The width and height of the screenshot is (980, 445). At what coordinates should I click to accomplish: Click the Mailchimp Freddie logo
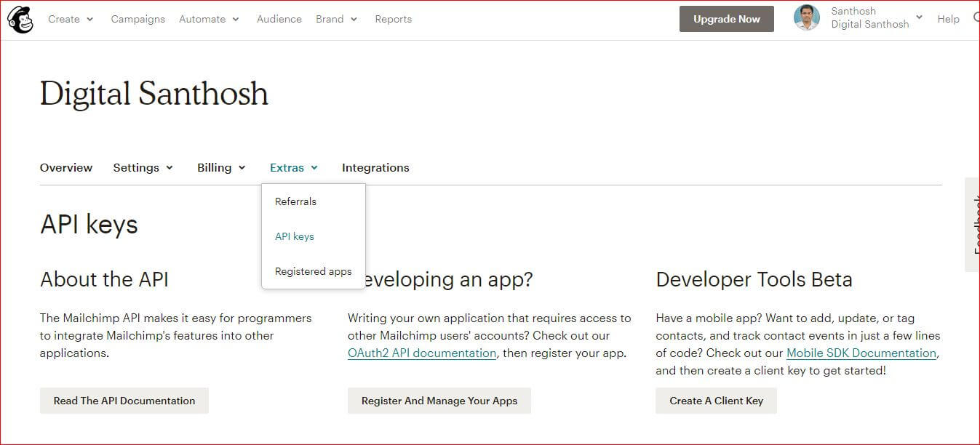coord(20,19)
